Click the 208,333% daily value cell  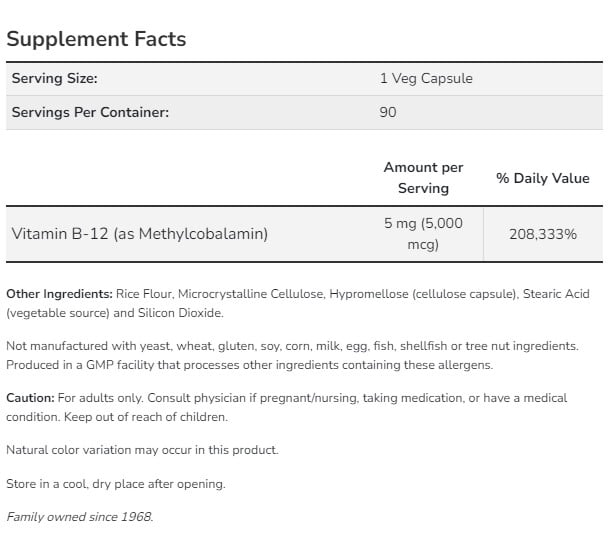tap(543, 234)
